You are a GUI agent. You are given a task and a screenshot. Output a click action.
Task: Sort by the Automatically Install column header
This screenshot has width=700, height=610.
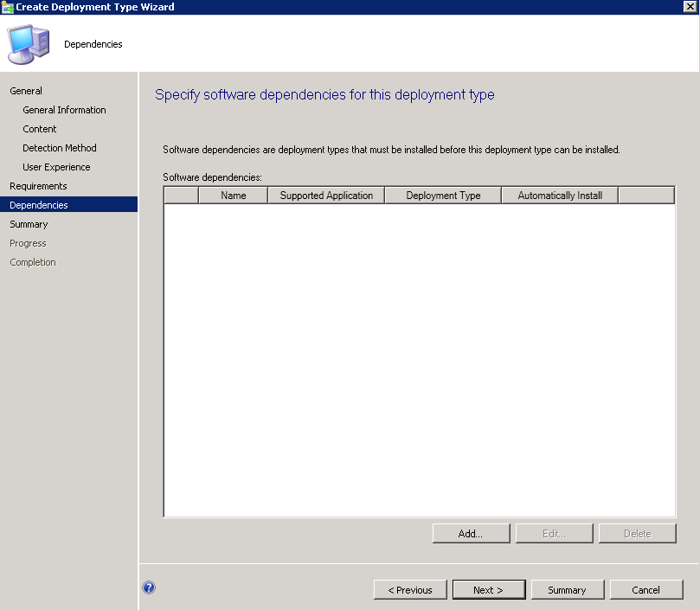(561, 196)
